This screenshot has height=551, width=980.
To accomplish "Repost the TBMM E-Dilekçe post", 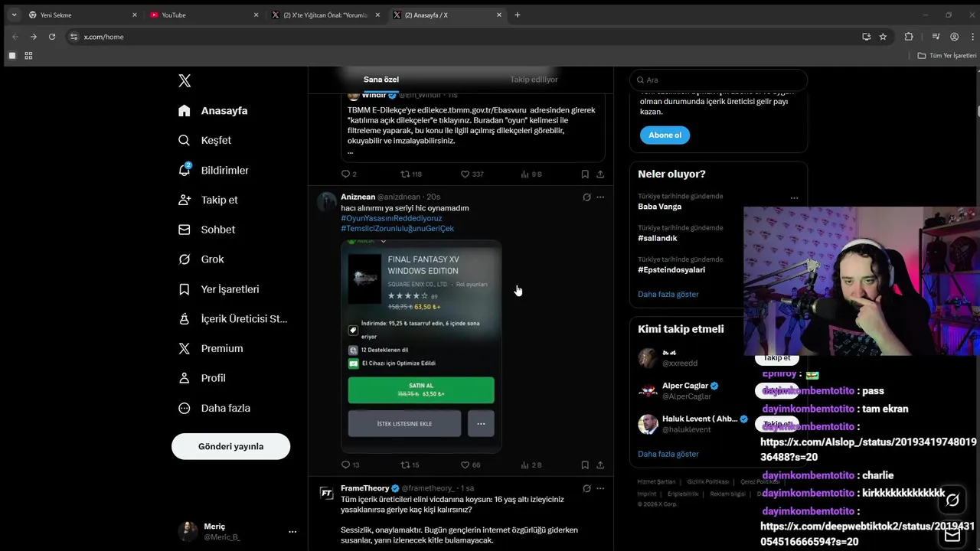I will tap(411, 174).
